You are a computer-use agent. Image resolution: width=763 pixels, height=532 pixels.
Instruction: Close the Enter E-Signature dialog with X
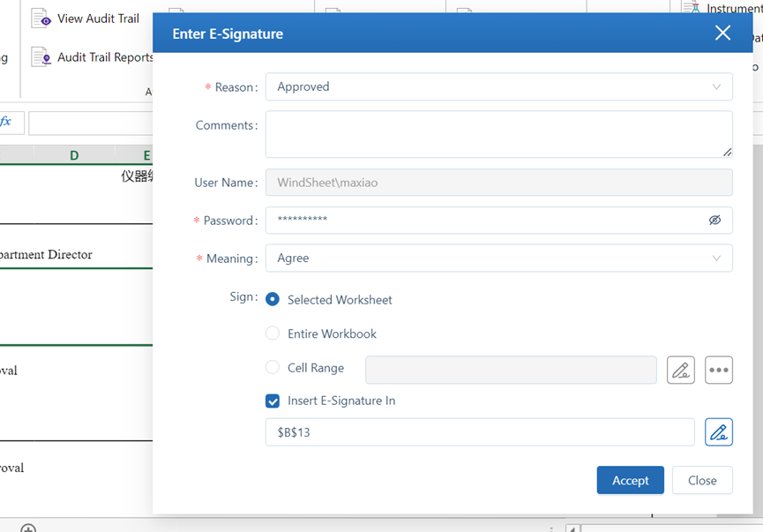(x=722, y=34)
